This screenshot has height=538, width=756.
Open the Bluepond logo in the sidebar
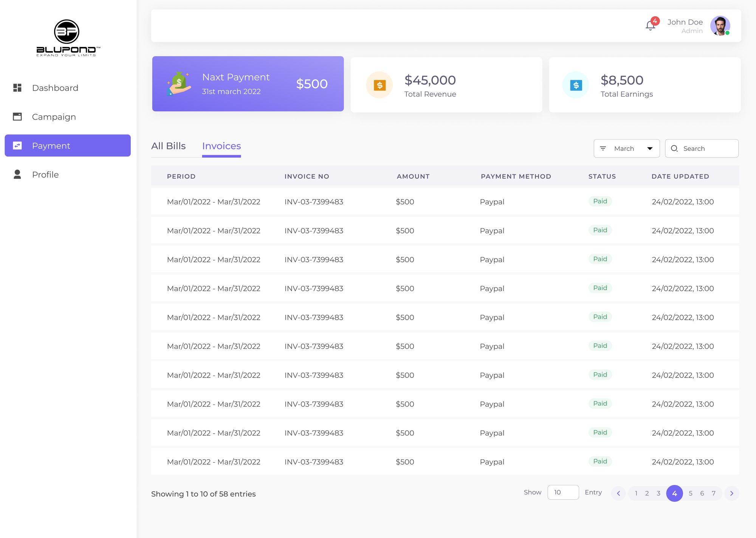[67, 38]
